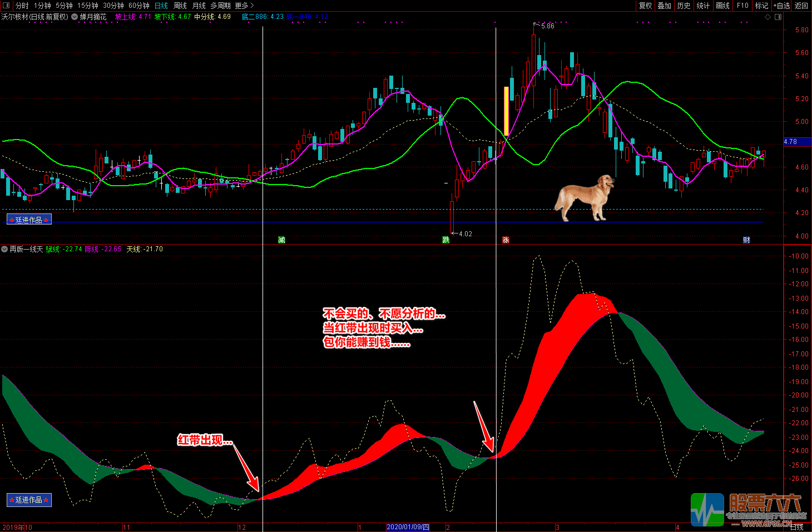Switch to 5分钟 period

(64, 6)
